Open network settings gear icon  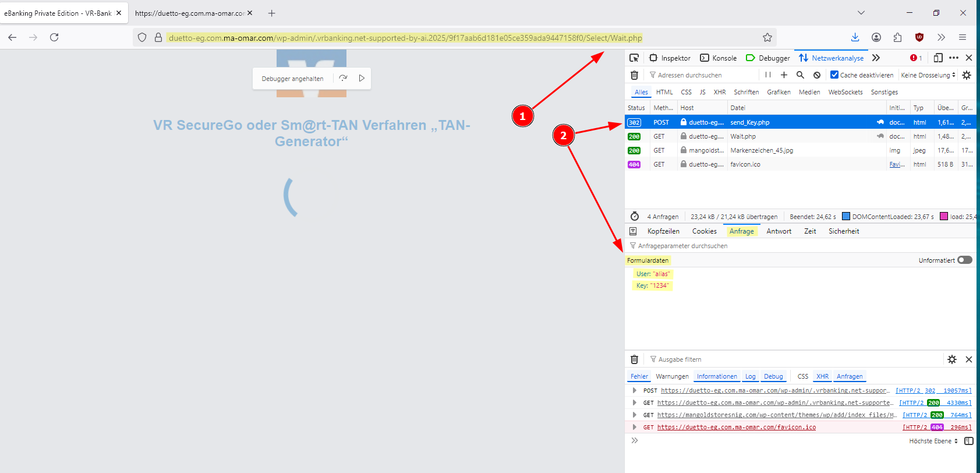967,75
